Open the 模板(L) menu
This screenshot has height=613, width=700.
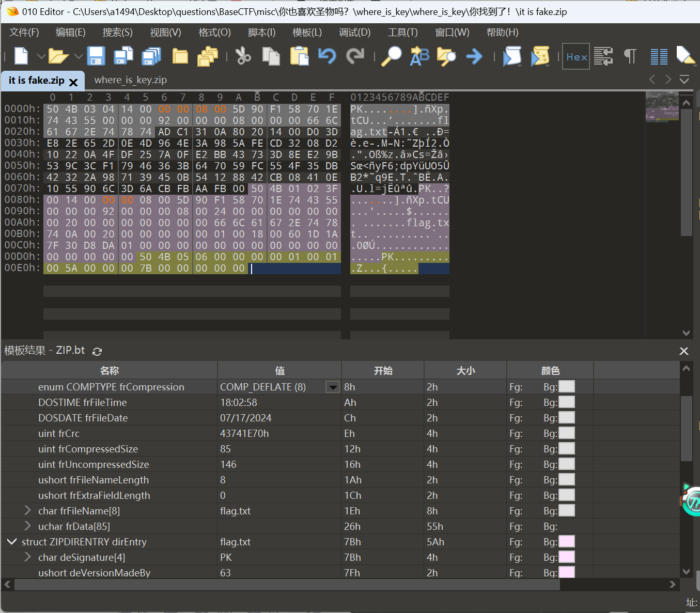point(307,33)
